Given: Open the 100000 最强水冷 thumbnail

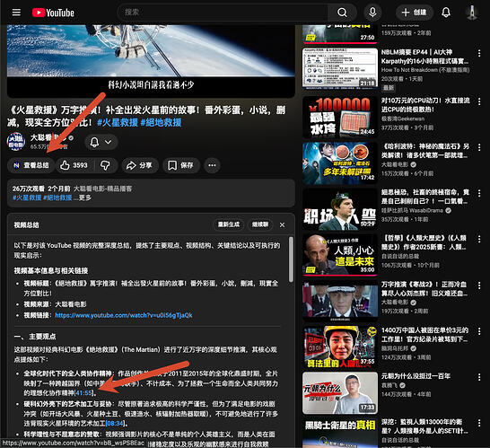Looking at the screenshot, I should click(x=340, y=117).
